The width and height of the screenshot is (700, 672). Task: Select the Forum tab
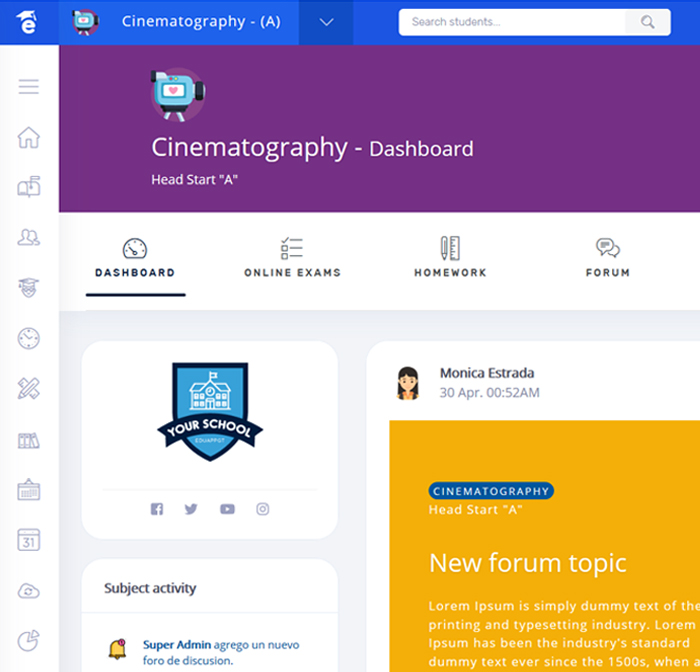point(607,258)
